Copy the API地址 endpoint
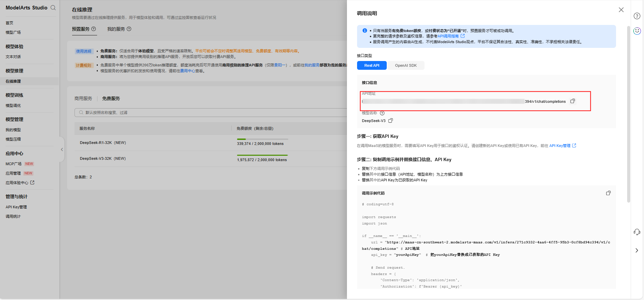 click(x=573, y=101)
